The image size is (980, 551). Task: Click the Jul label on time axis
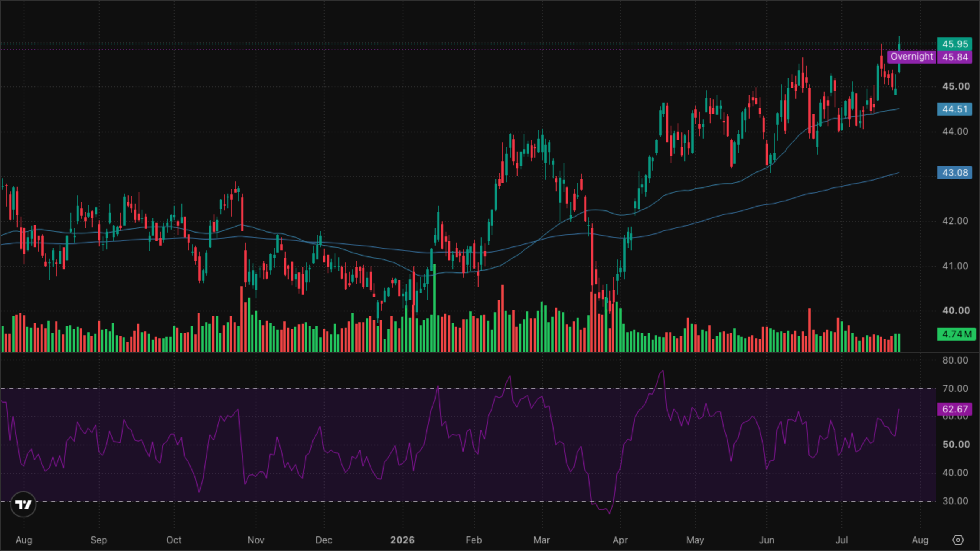click(x=841, y=540)
